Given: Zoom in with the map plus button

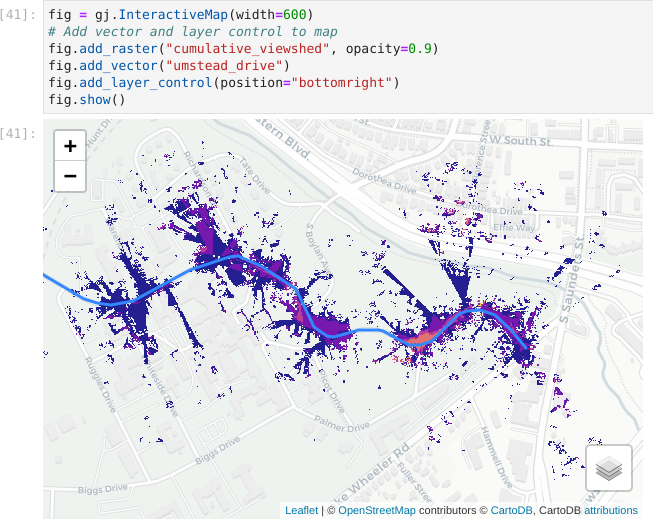Looking at the screenshot, I should [70, 146].
